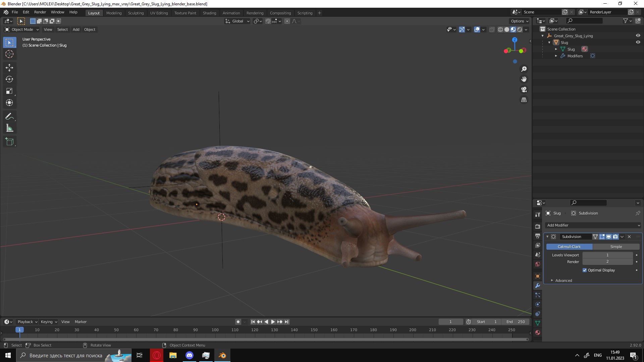
Task: Select the Add Cube tool
Action: (9, 141)
